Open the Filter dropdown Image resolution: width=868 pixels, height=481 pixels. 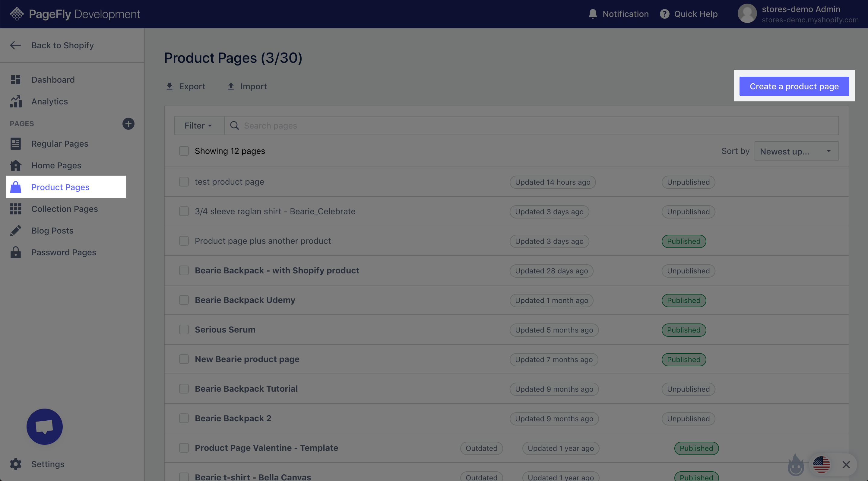coord(199,126)
